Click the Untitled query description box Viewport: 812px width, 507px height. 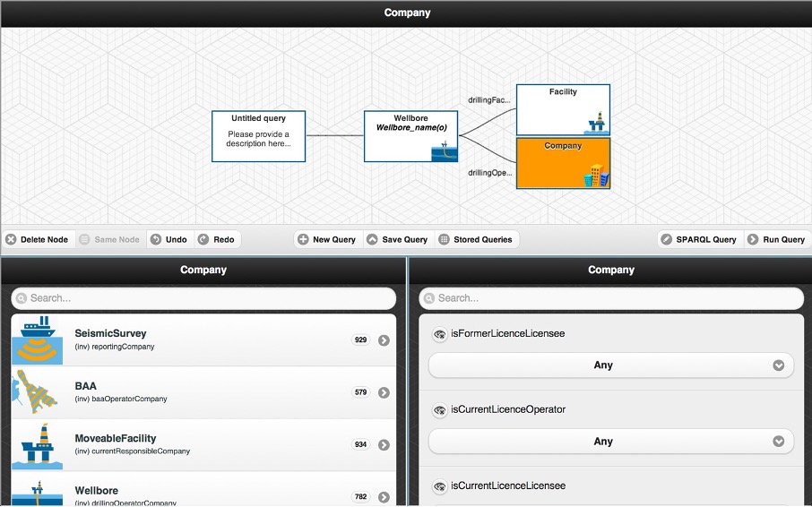tap(258, 137)
